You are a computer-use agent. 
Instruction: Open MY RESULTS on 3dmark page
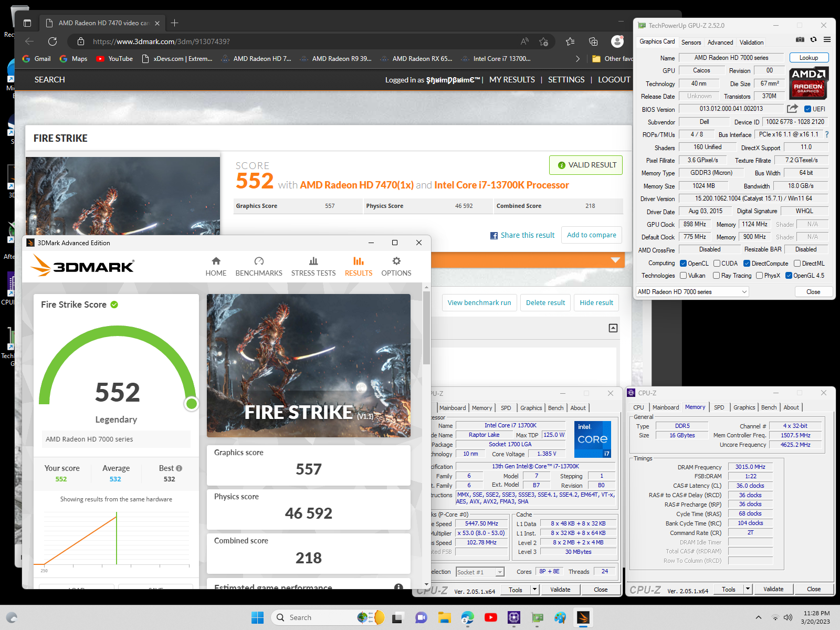512,80
